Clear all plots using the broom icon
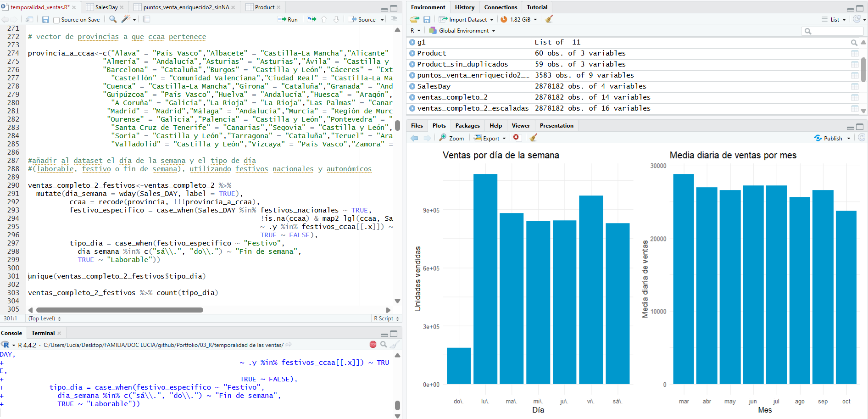 pyautogui.click(x=533, y=138)
